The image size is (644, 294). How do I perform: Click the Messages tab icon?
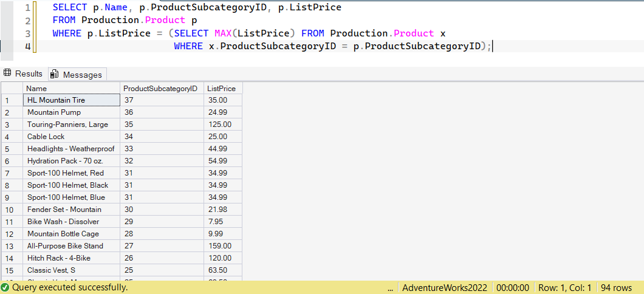click(x=55, y=74)
